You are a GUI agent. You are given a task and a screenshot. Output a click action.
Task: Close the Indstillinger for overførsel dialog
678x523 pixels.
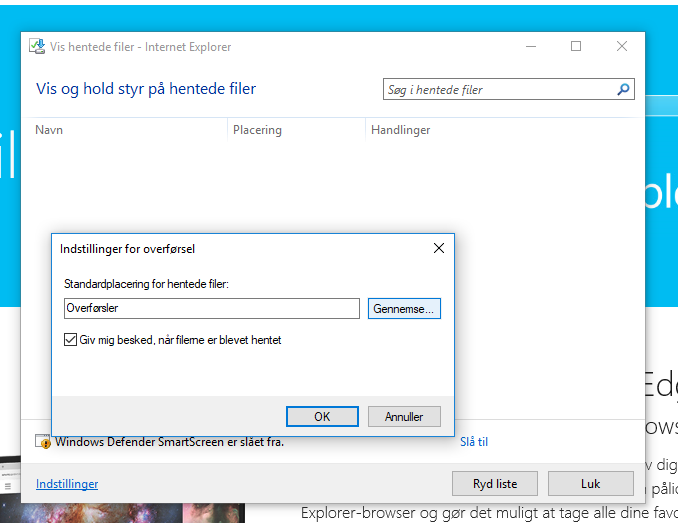[x=439, y=248]
